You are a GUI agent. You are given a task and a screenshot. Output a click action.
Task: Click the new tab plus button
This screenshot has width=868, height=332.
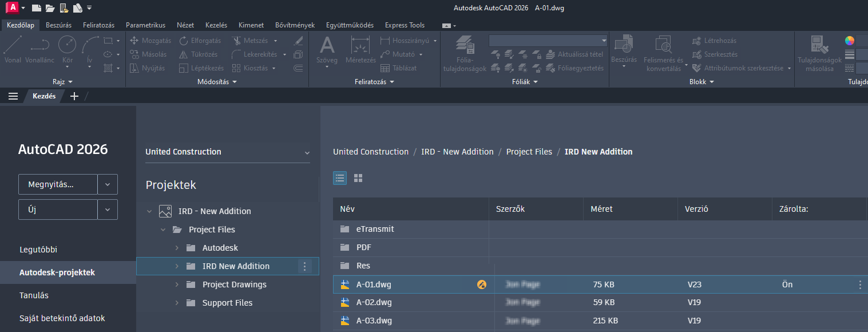coord(74,96)
